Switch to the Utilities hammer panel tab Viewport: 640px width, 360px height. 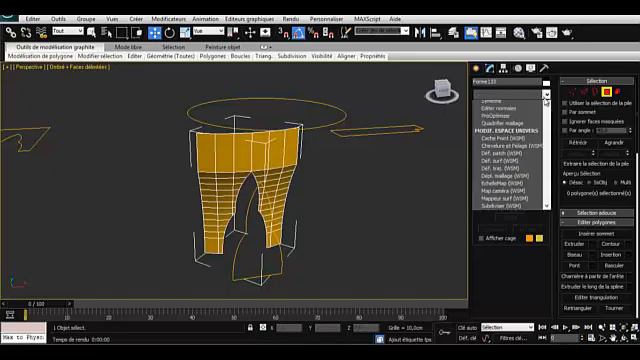click(x=544, y=68)
